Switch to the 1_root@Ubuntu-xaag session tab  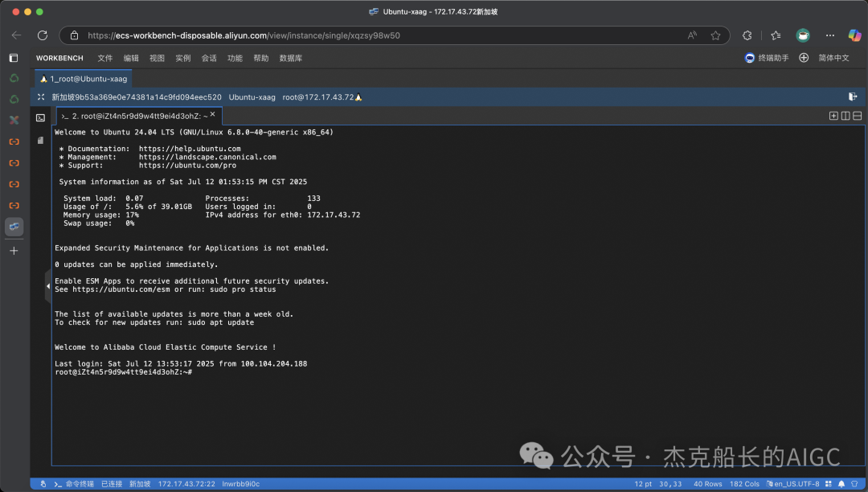click(84, 79)
